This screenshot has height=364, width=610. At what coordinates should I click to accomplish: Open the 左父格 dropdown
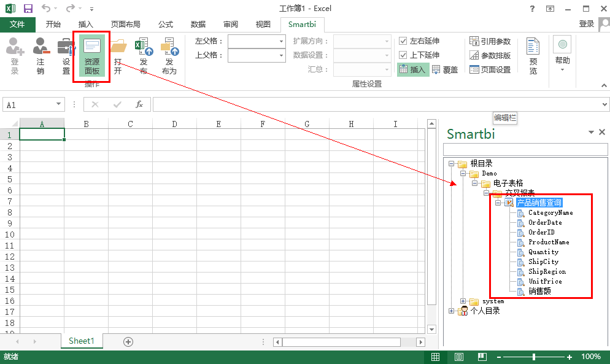click(281, 41)
